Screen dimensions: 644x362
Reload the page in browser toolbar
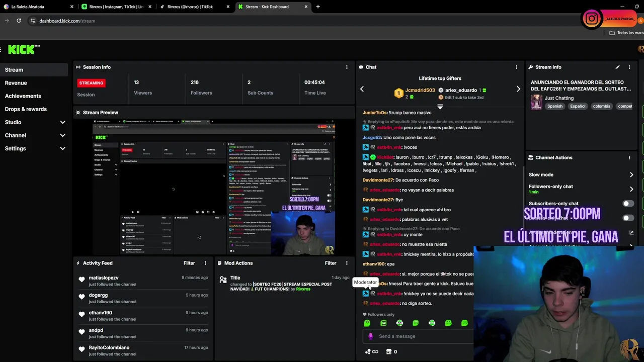(19, 21)
